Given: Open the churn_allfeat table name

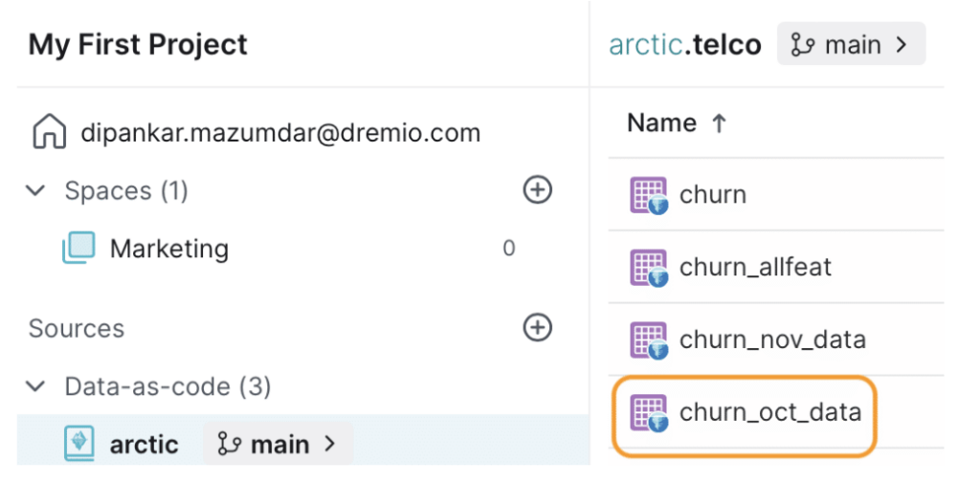Looking at the screenshot, I should pos(756,268).
